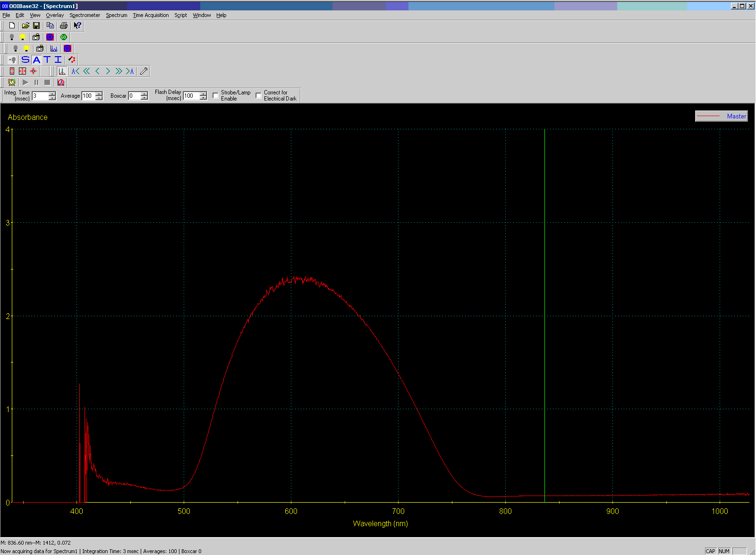Open a saved file using folder icon

click(25, 25)
